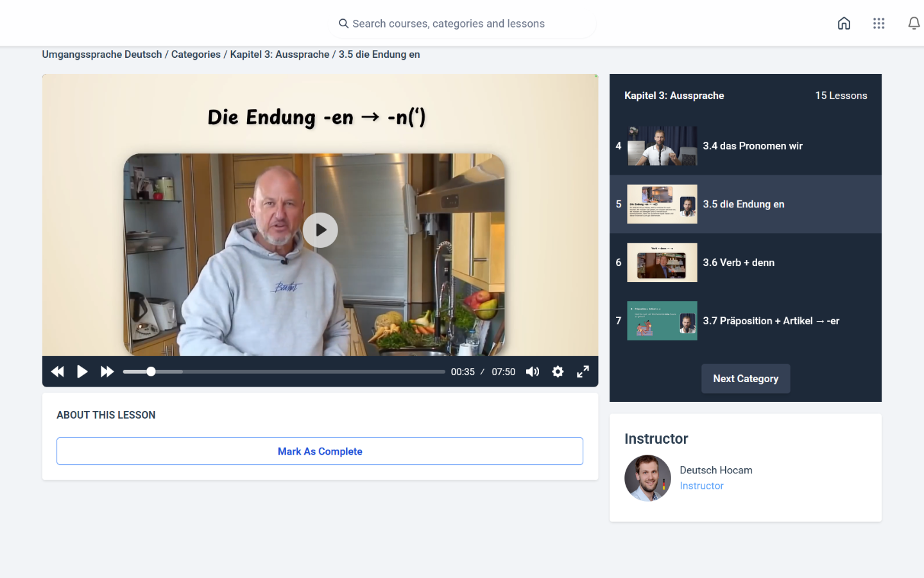Go to Next Category

click(745, 379)
